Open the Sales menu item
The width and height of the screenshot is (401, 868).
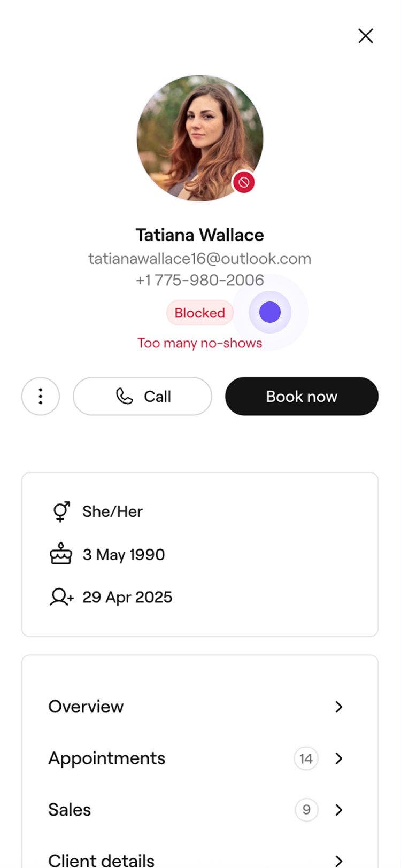click(x=70, y=810)
